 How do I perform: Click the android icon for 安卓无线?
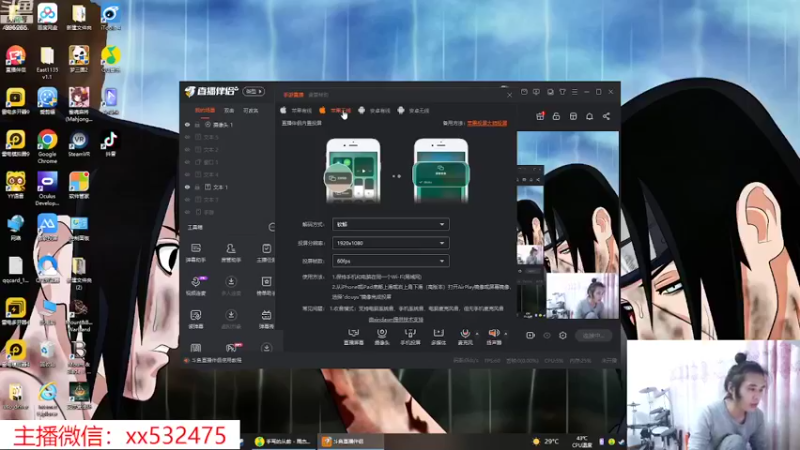coord(401,110)
